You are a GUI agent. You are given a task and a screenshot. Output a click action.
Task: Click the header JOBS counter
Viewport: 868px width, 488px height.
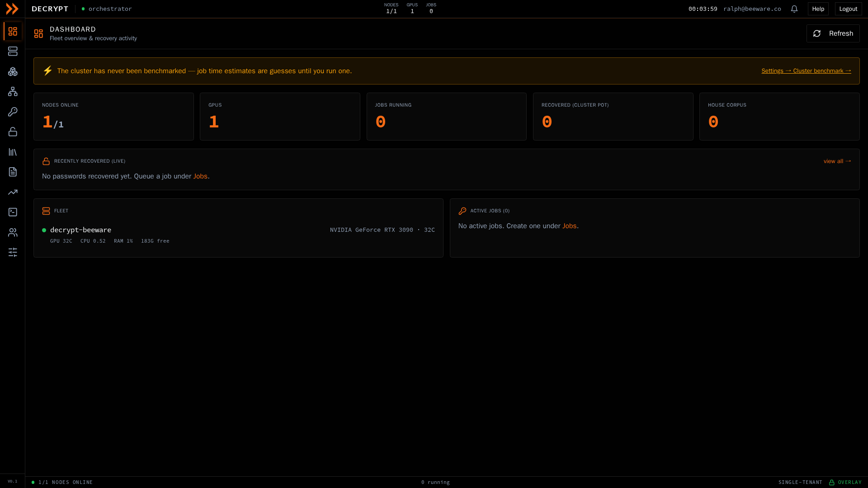pos(431,8)
